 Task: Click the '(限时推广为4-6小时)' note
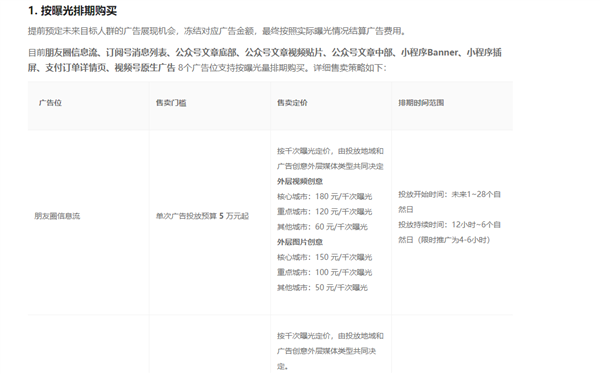point(454,240)
